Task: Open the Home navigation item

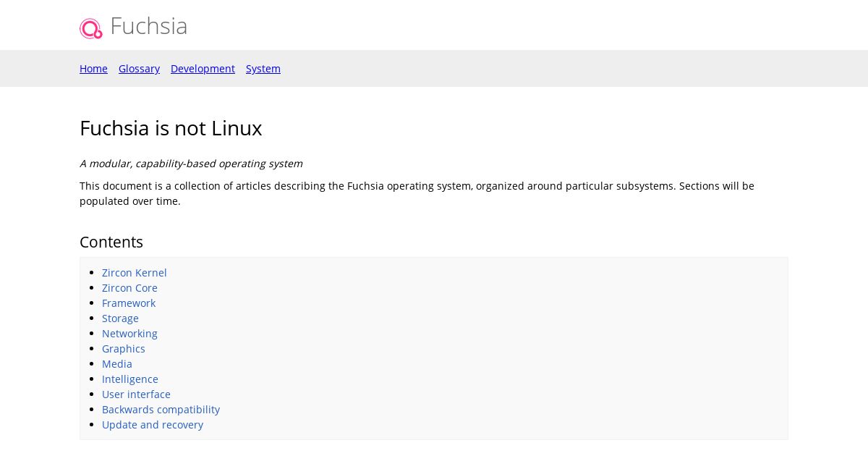Action: pyautogui.click(x=93, y=69)
